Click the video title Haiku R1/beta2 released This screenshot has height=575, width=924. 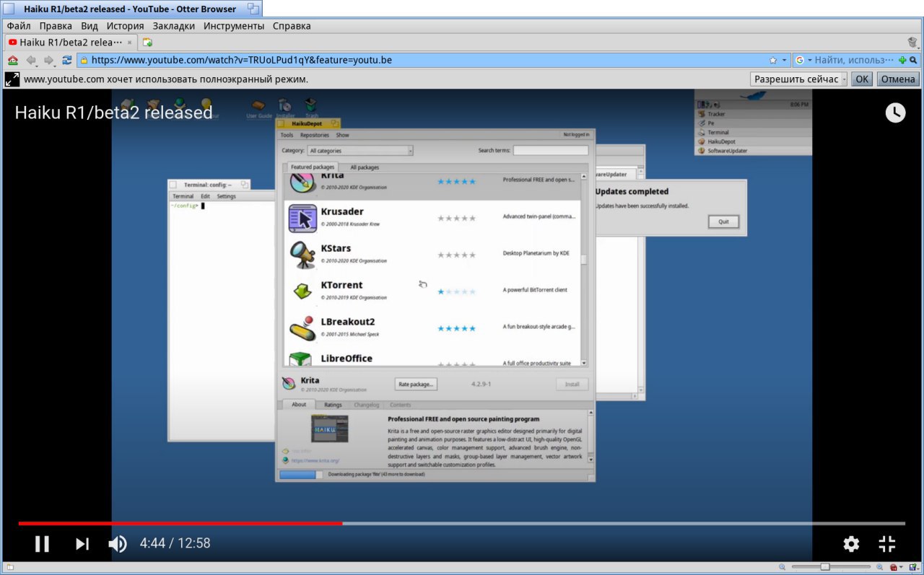pos(113,113)
